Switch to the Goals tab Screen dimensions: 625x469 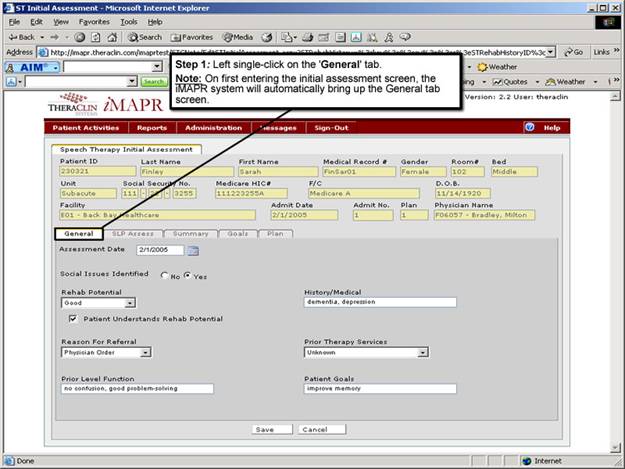[x=238, y=234]
